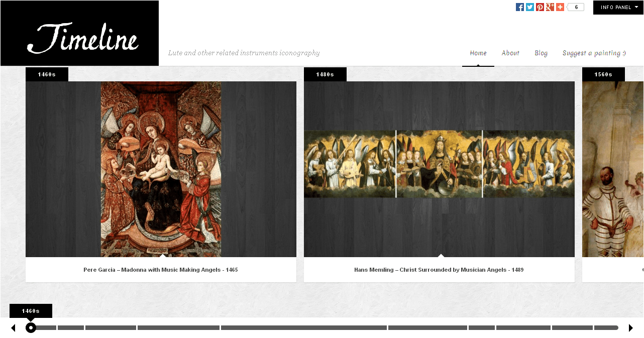Share the page on Facebook
This screenshot has height=338, width=644.
coord(520,7)
